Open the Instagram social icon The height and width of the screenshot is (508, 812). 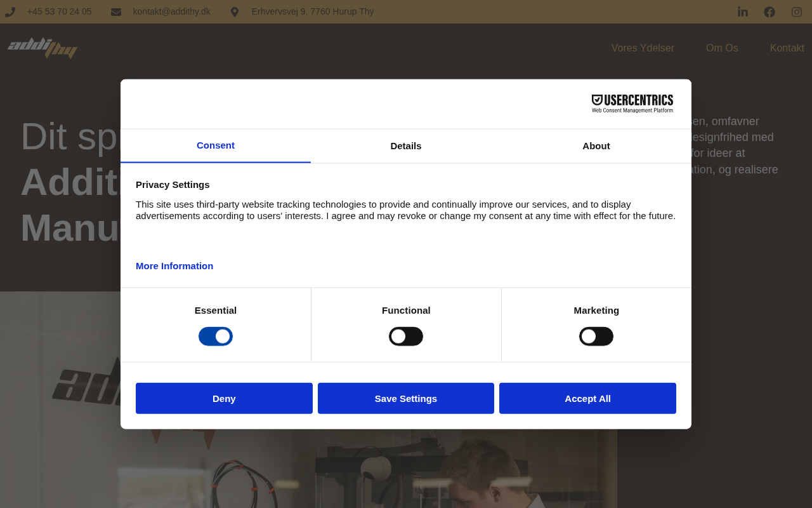pyautogui.click(x=797, y=11)
